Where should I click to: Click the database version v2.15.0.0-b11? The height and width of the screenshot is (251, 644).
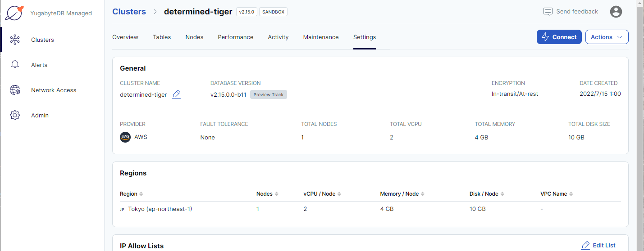[x=228, y=94]
